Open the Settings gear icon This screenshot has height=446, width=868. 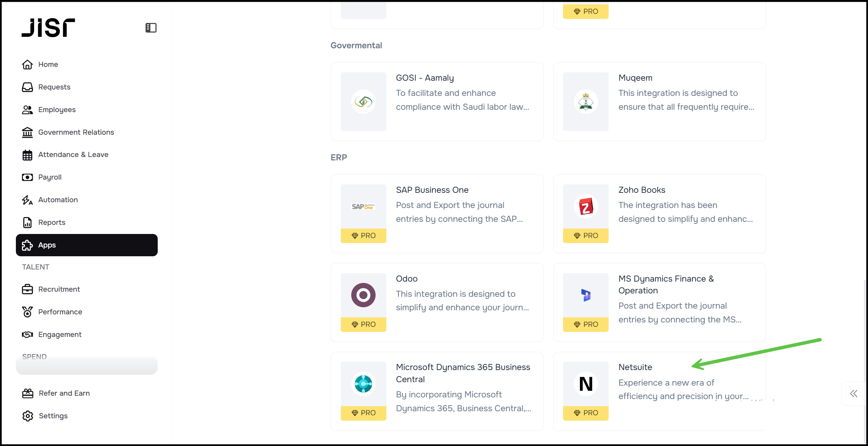[28, 416]
